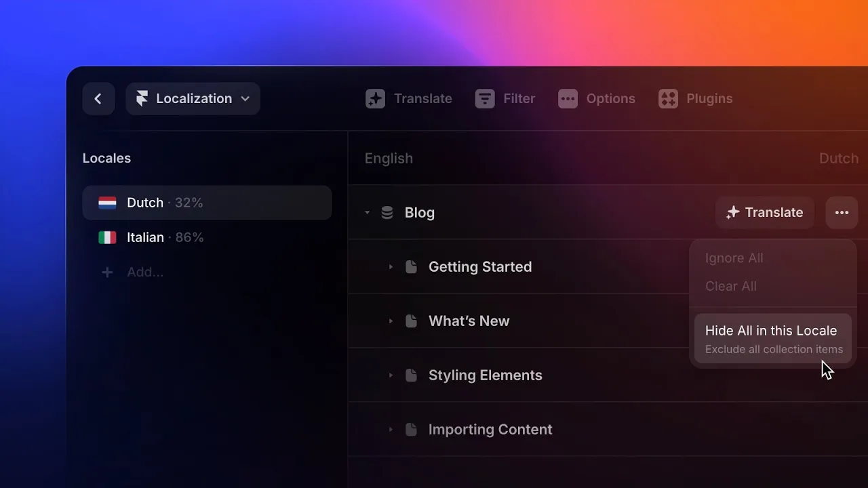This screenshot has height=488, width=868.
Task: Open the Options toolbar menu
Action: (x=597, y=99)
